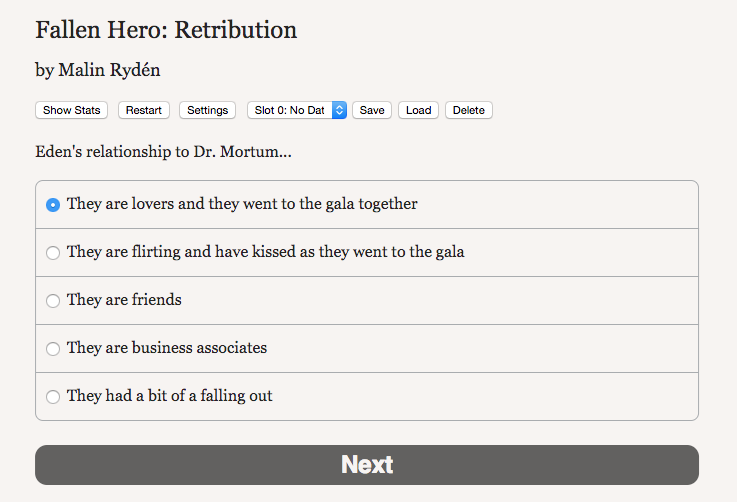This screenshot has width=737, height=502.
Task: Restart the game
Action: click(143, 110)
